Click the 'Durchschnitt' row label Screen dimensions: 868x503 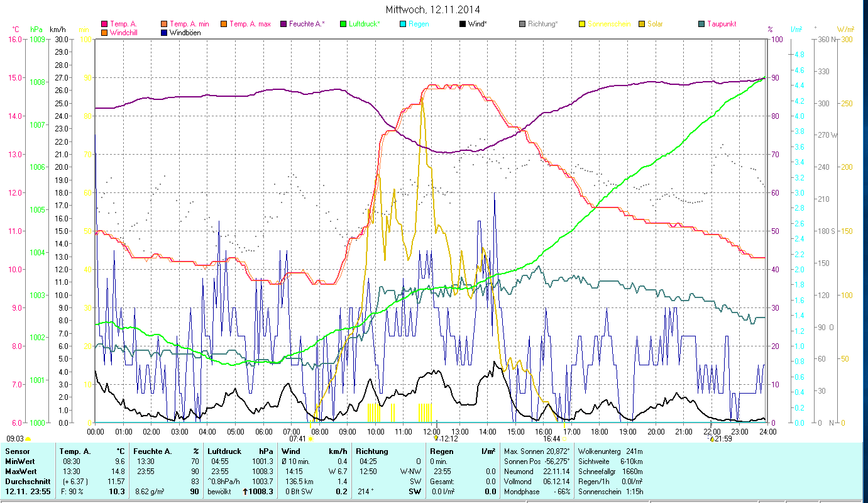point(26,482)
